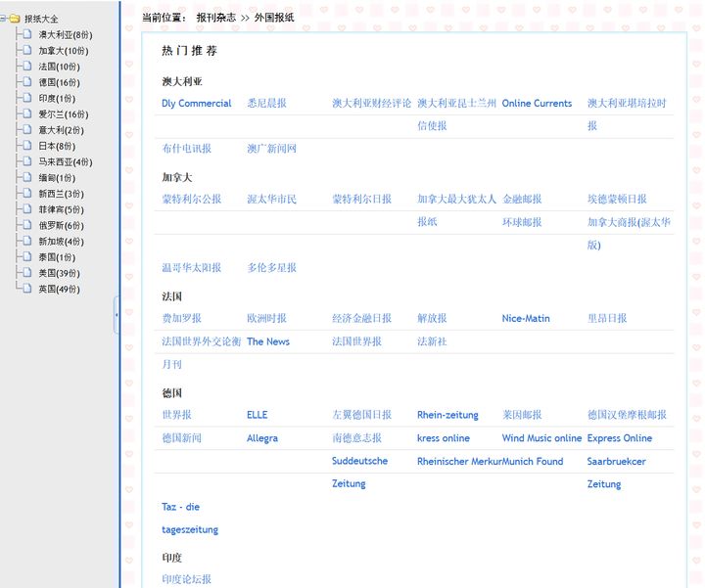The width and height of the screenshot is (705, 588).
Task: Click page icon beside 法国(10份)
Action: [27, 66]
